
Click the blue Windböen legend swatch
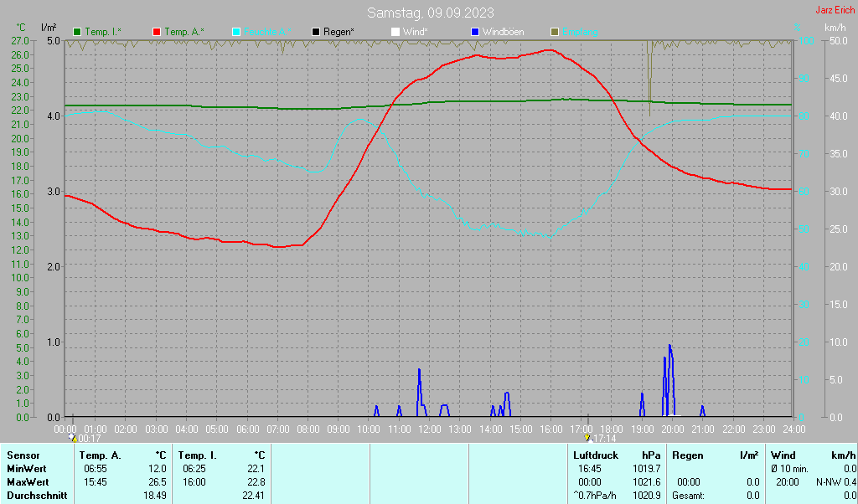tap(475, 33)
